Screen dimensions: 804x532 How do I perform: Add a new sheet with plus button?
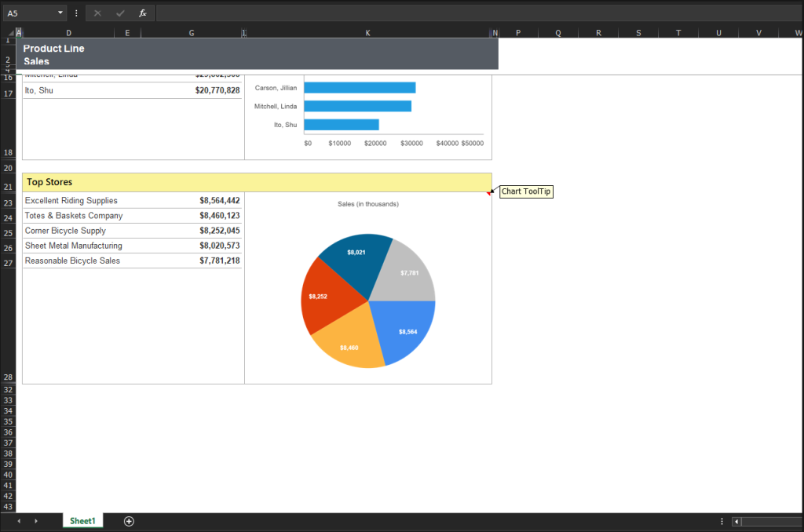click(x=129, y=521)
